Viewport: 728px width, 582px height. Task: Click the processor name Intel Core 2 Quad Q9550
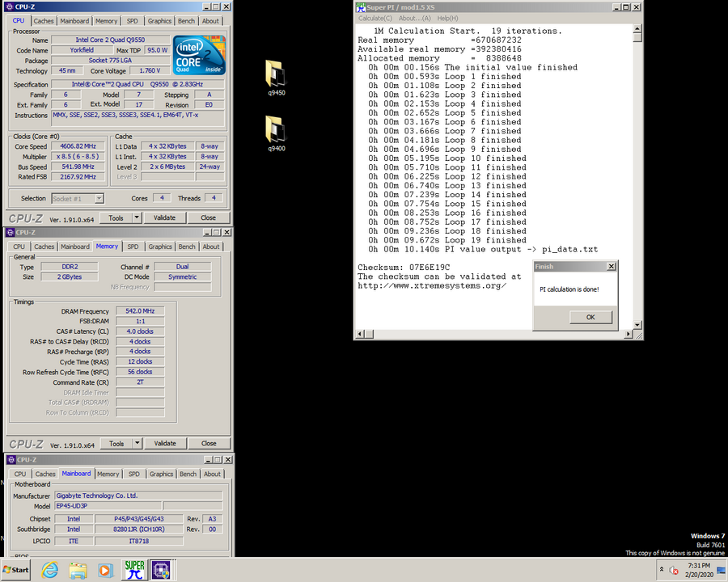110,40
